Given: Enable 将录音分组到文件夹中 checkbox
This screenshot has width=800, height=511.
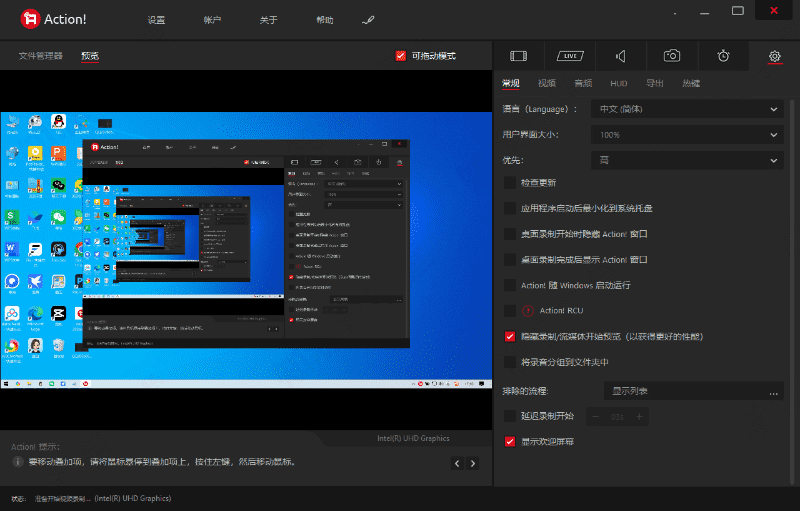Looking at the screenshot, I should point(510,362).
